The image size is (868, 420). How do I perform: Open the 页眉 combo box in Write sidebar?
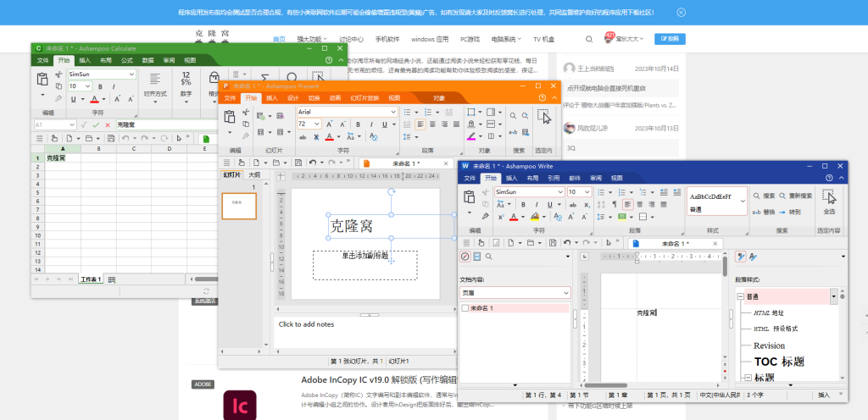[515, 292]
